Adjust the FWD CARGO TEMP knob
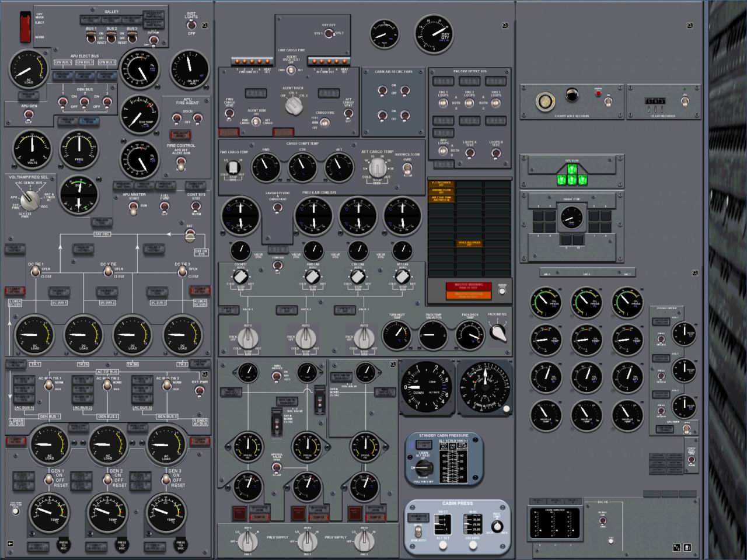Screen dimensions: 747x560 [x=232, y=168]
